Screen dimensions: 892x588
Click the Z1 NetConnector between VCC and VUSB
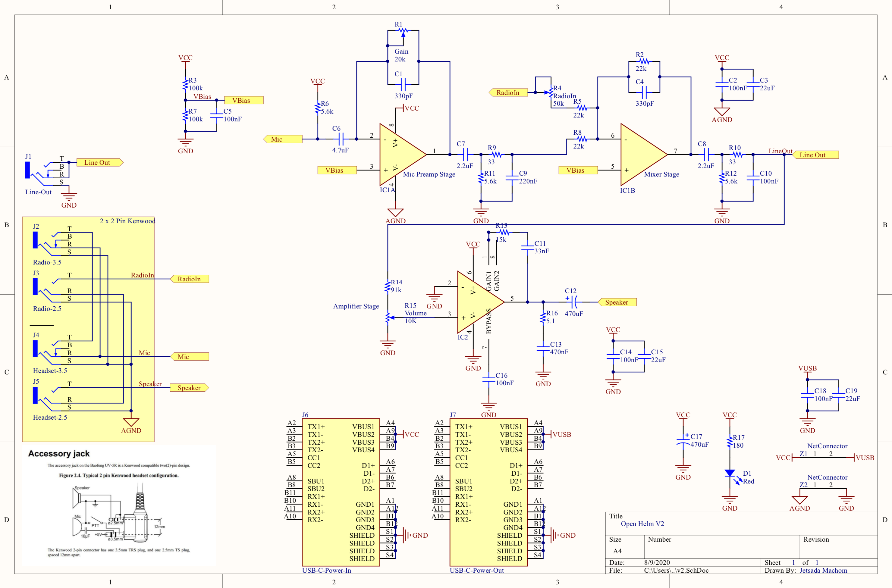[823, 458]
